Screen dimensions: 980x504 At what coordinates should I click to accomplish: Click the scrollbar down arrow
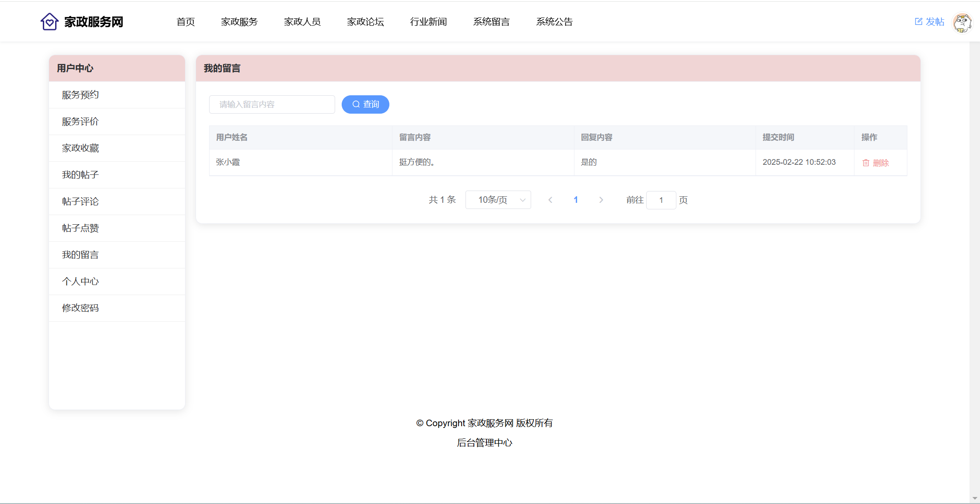pos(974,498)
